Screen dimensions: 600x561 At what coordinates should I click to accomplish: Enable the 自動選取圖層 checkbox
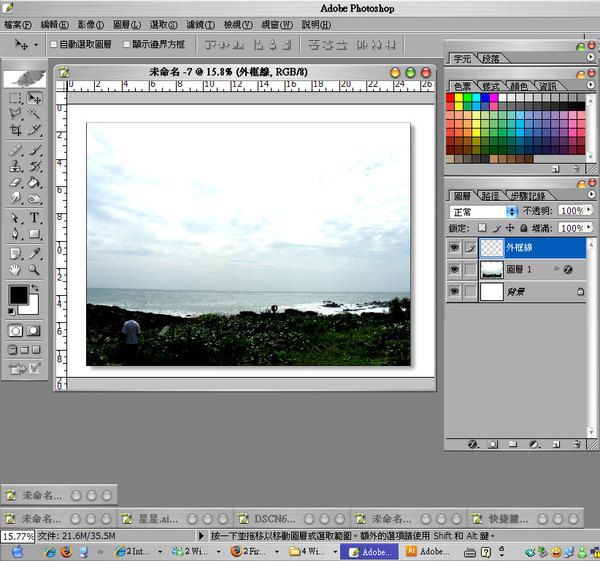tap(53, 45)
